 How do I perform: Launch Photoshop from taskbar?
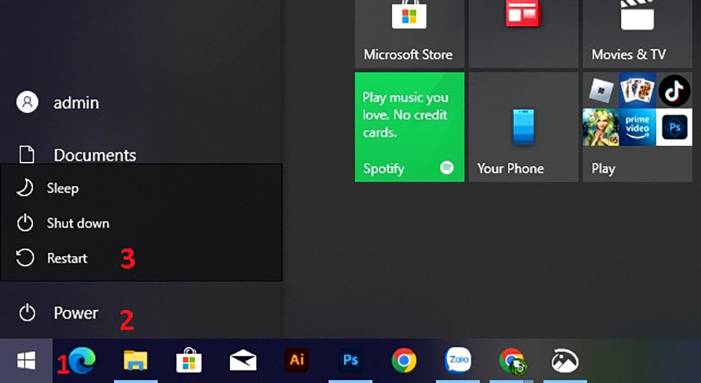(350, 360)
